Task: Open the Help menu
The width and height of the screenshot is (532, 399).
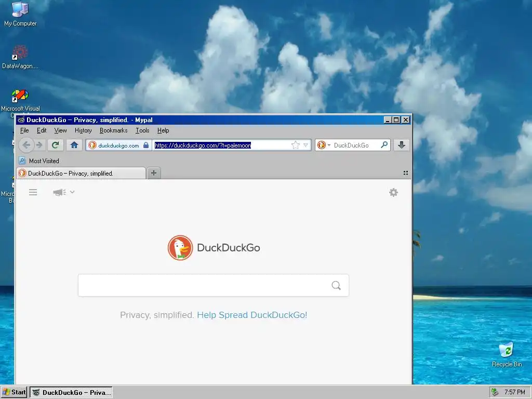Action: point(163,130)
